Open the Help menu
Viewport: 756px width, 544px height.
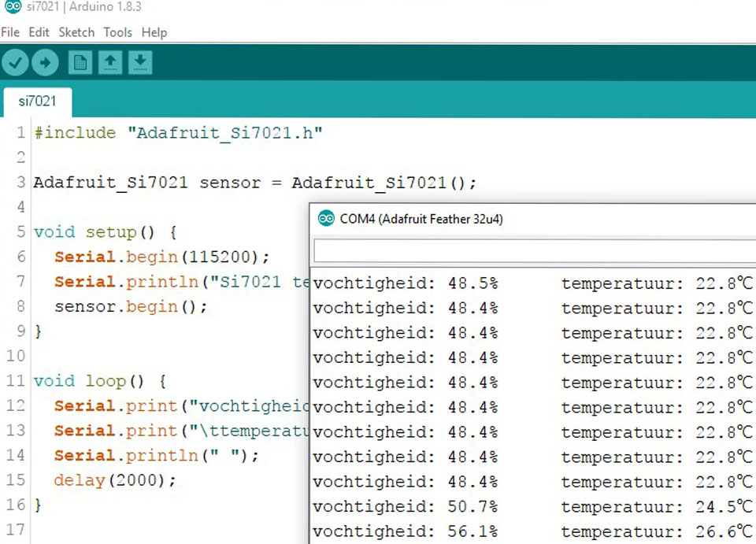tap(154, 32)
